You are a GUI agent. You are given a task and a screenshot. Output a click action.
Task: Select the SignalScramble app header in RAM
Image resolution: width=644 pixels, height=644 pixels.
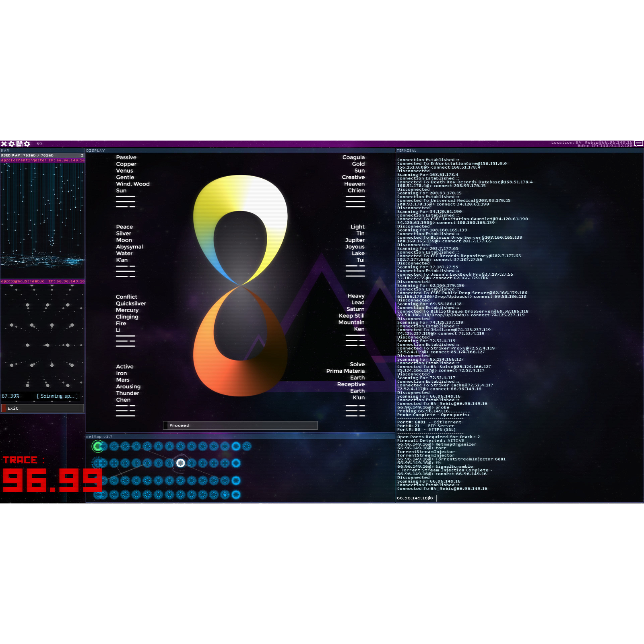pos(42,281)
